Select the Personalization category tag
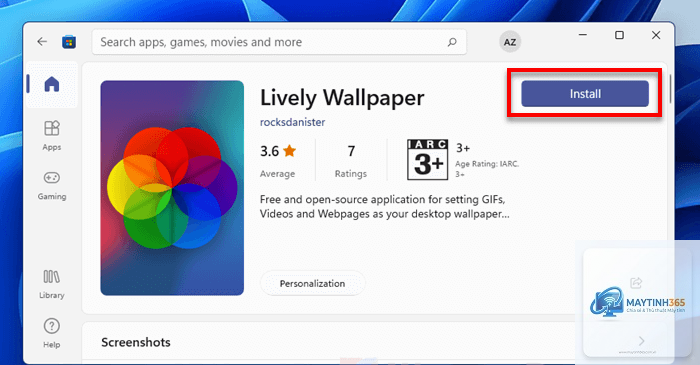 pyautogui.click(x=312, y=283)
